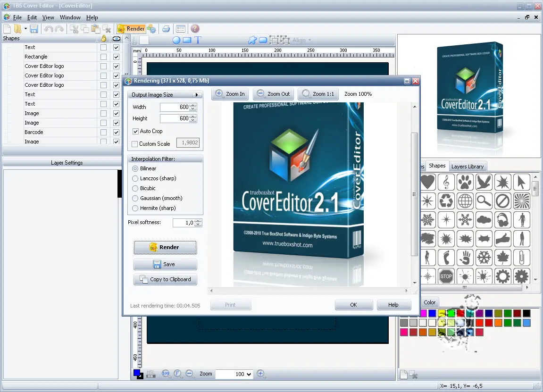Screen dimensions: 543x392
Task: Pick the maple leaf shape
Action: (502, 257)
